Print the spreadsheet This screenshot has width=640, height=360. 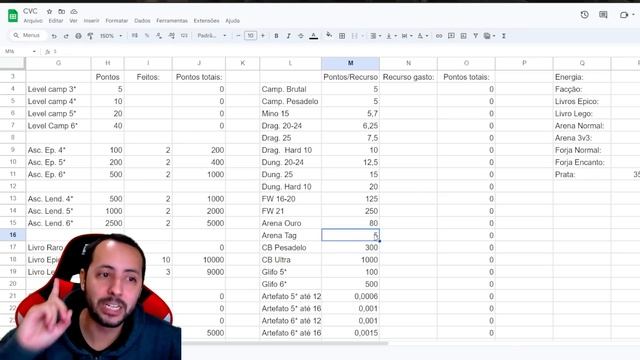point(78,36)
